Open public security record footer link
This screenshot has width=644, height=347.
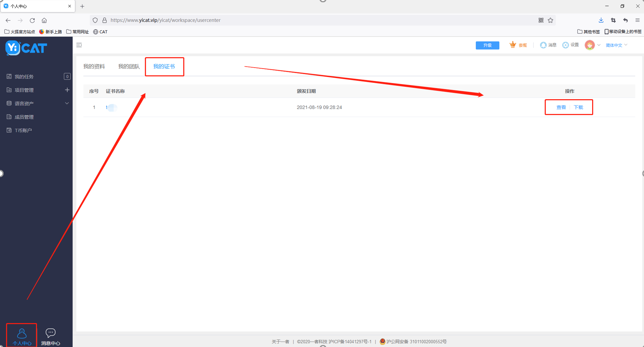pyautogui.click(x=413, y=341)
